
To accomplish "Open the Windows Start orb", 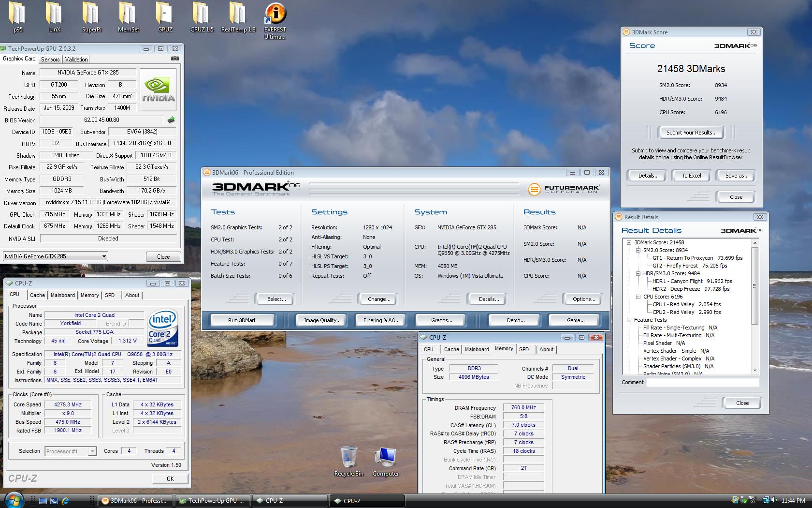I will (14, 501).
